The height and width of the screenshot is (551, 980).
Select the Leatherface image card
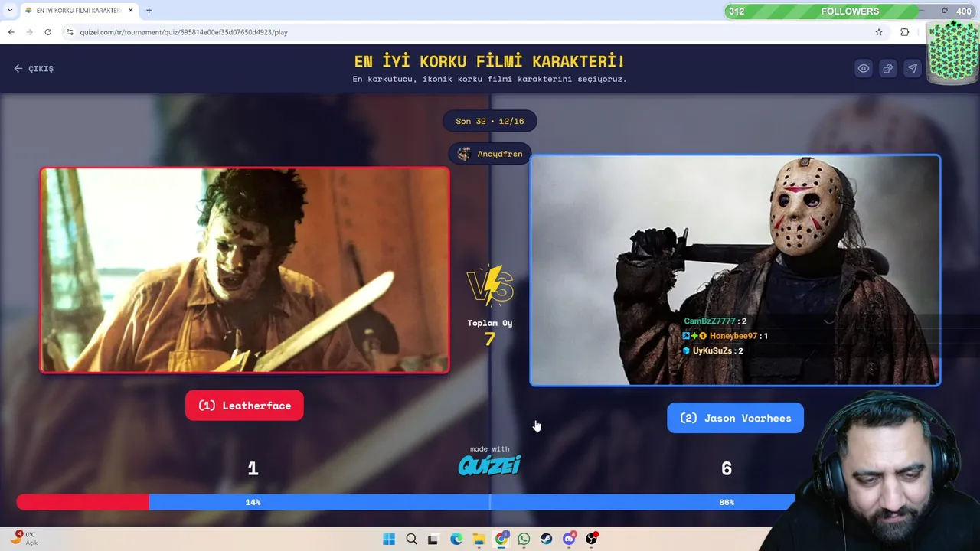[x=245, y=270]
